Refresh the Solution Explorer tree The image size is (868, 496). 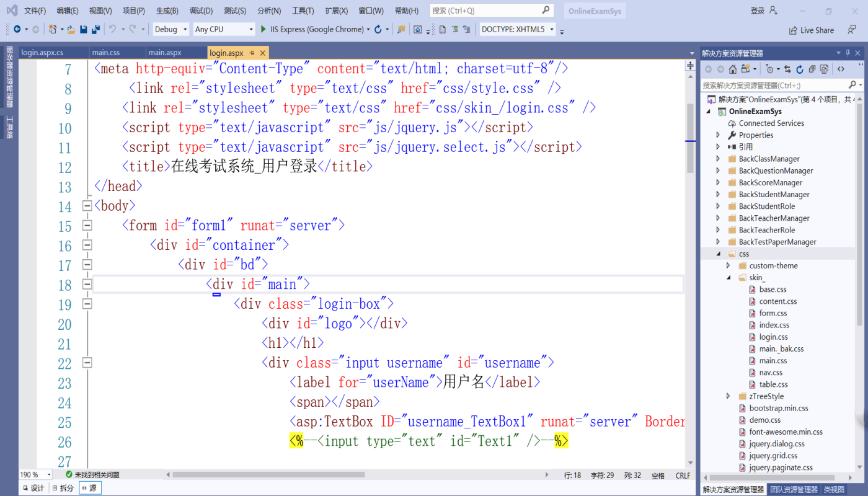coord(800,69)
